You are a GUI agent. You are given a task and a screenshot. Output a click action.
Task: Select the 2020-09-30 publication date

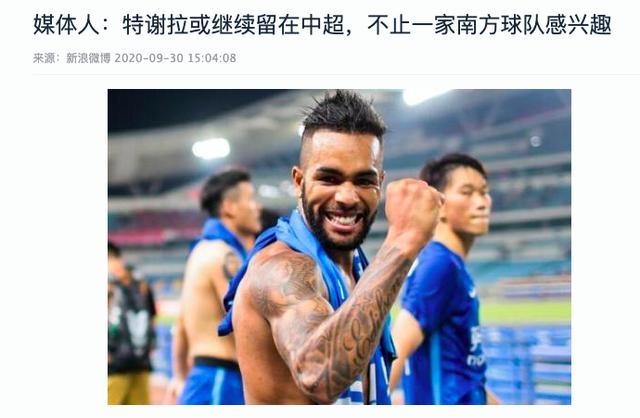coord(149,58)
